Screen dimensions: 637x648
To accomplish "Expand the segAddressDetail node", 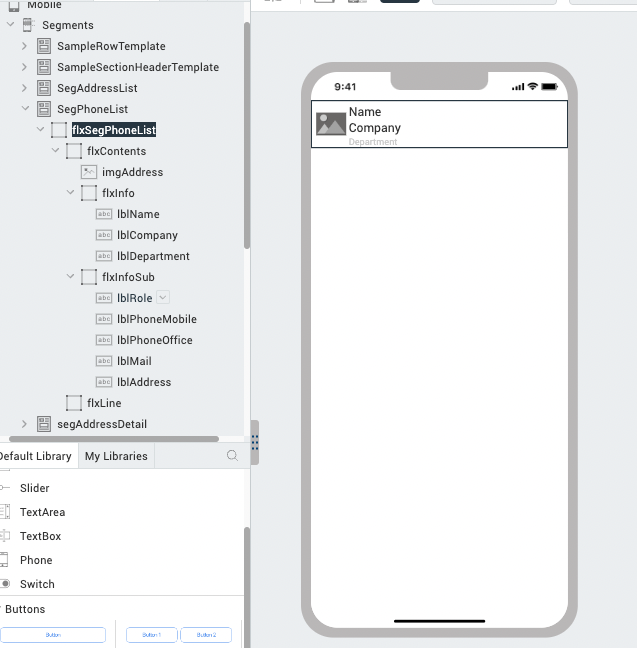I will click(24, 424).
